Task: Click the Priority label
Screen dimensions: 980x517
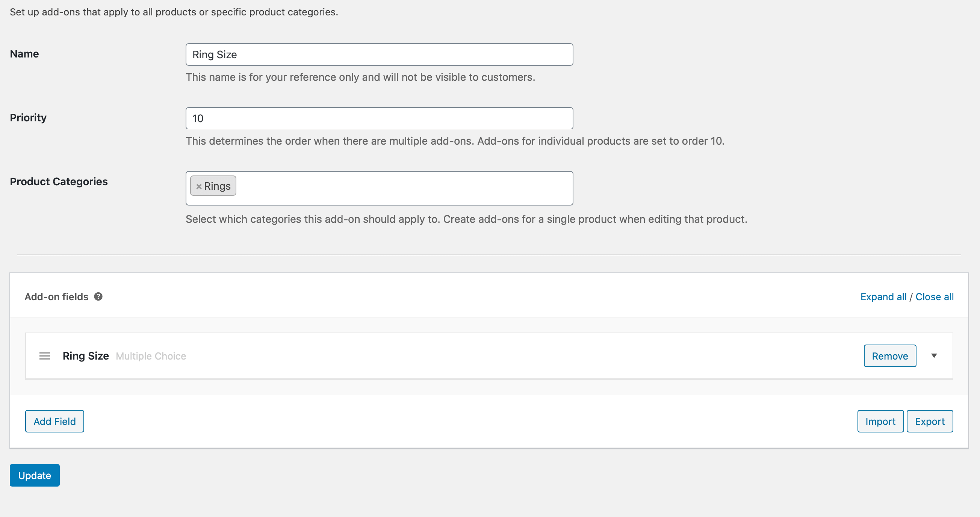Action: coord(28,118)
